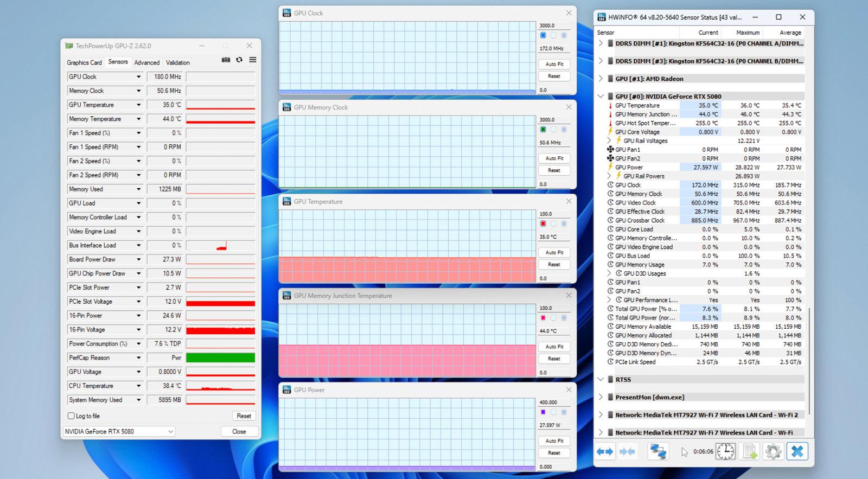This screenshot has height=479, width=868.
Task: Click Reset in GPU Memory Clock graph
Action: point(554,170)
